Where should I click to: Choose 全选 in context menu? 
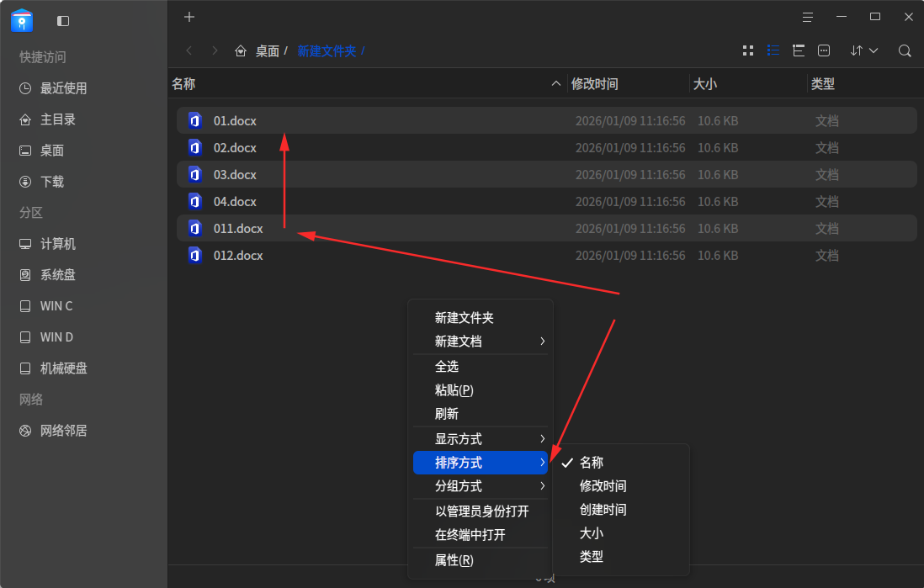coord(481,367)
